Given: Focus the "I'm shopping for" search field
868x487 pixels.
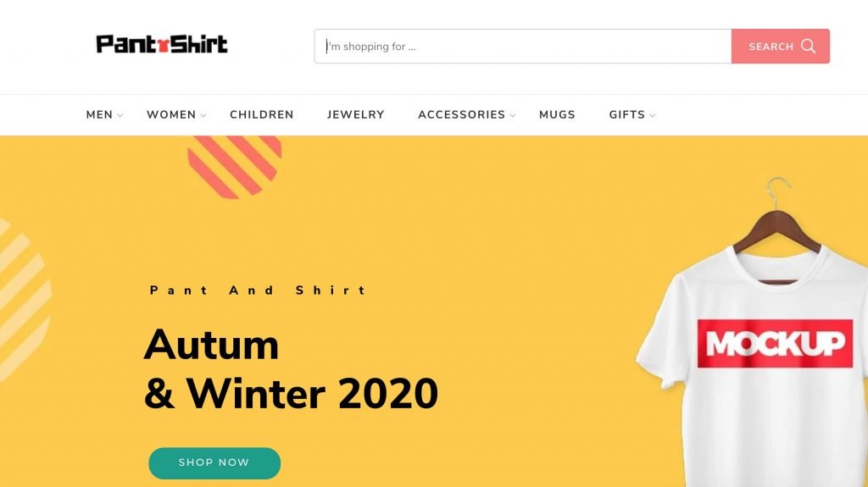Looking at the screenshot, I should 522,46.
